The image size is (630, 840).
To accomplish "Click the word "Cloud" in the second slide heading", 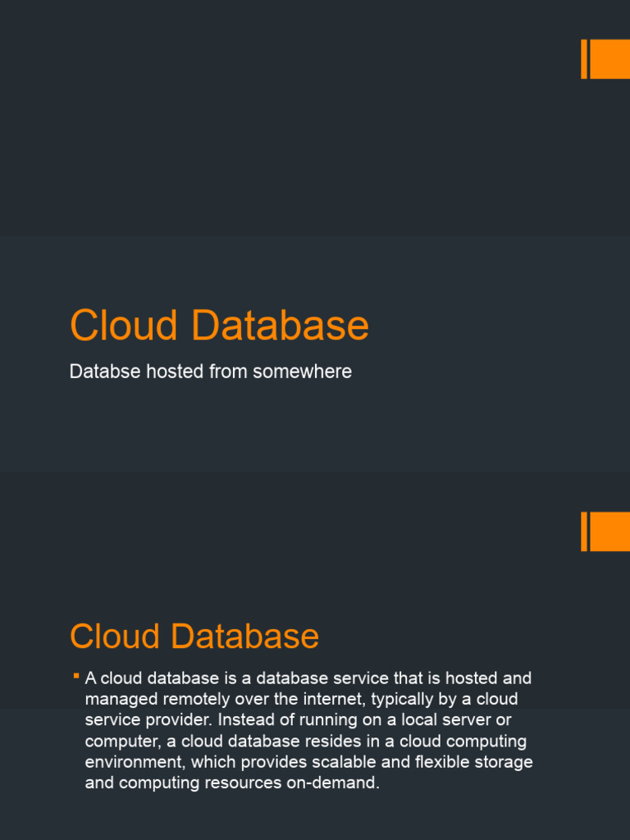I will tap(113, 637).
